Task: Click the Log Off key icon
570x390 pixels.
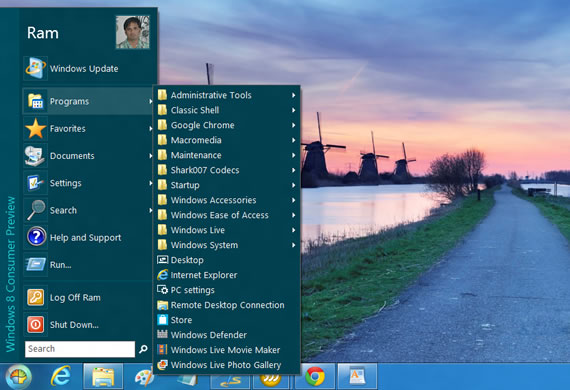Action: pyautogui.click(x=35, y=297)
